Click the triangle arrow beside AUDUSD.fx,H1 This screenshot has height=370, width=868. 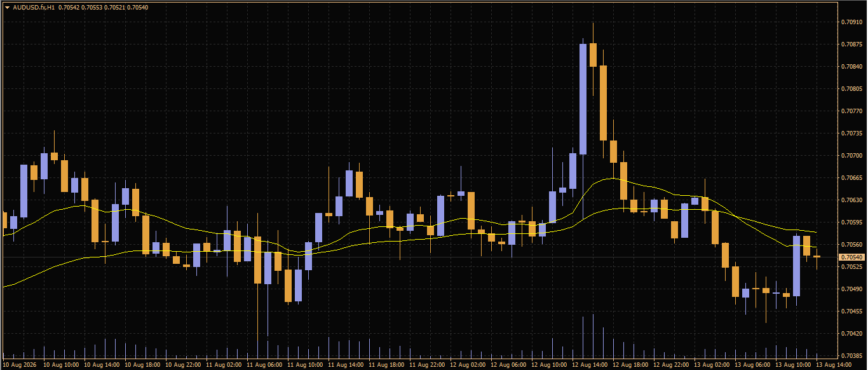[x=7, y=7]
